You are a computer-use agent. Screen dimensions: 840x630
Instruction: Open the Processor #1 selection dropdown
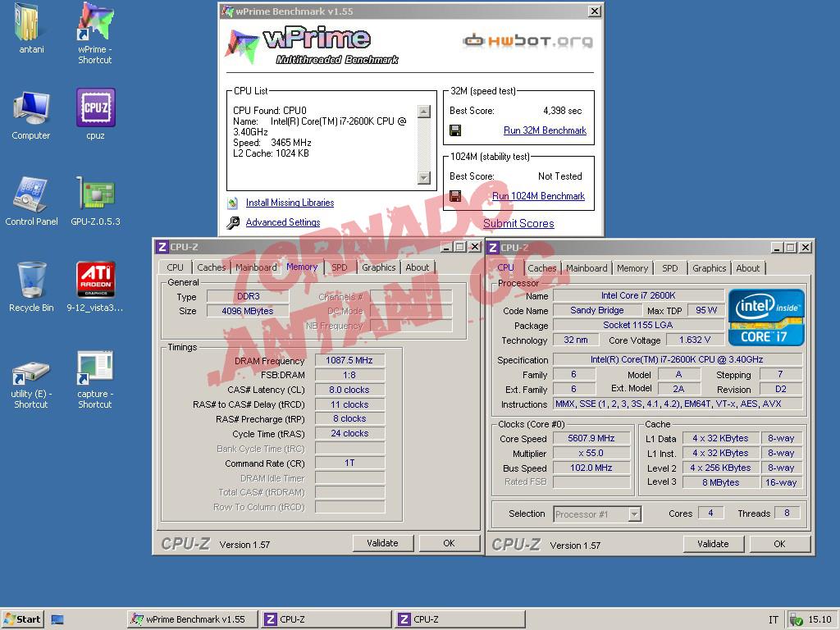[634, 514]
